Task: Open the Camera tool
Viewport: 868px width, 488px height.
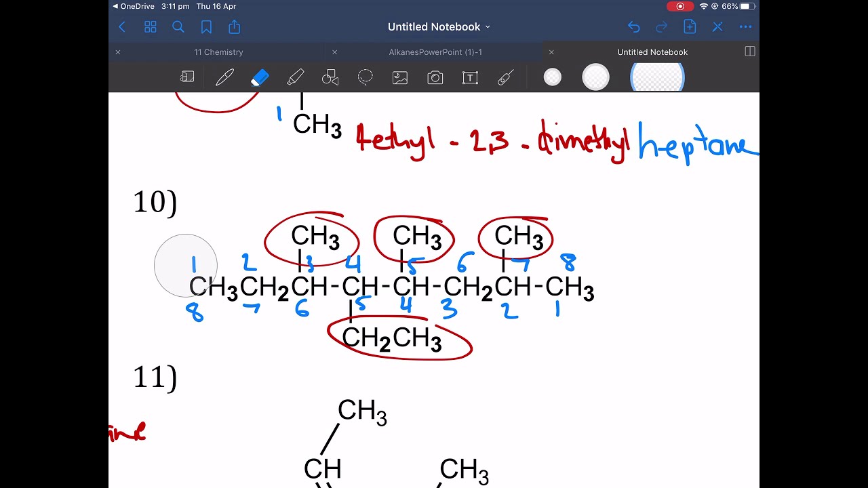Action: [x=435, y=78]
